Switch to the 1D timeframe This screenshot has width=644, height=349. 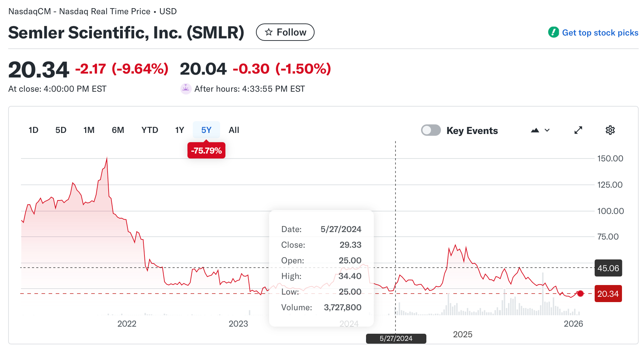(x=33, y=130)
